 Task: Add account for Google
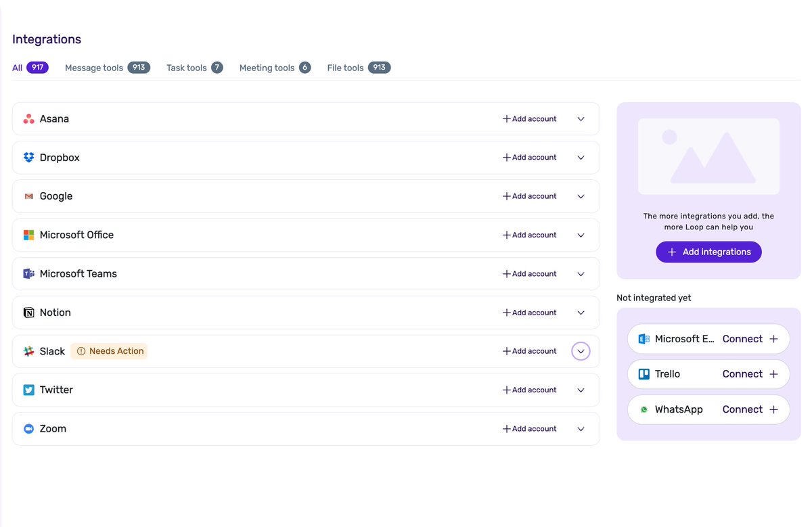529,196
